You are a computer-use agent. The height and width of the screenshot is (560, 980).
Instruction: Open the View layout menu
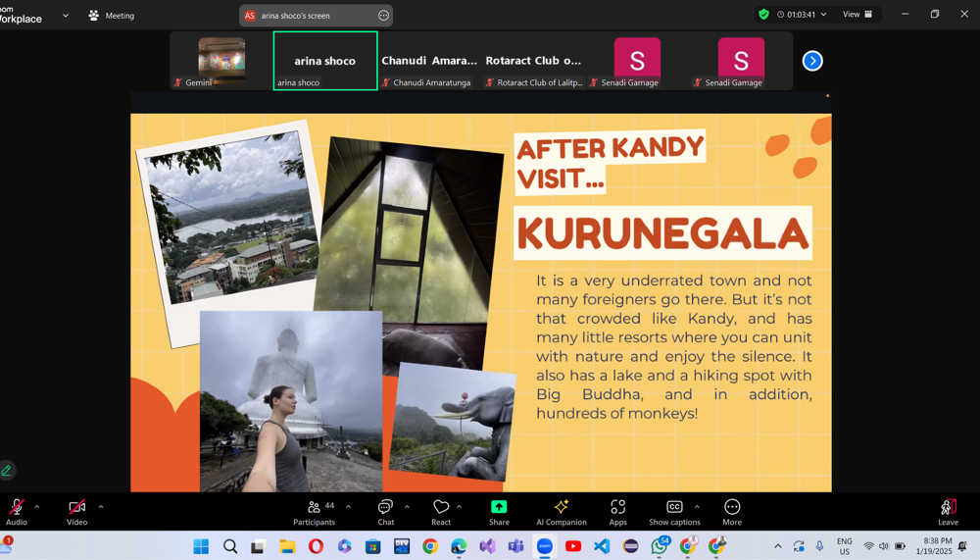[x=857, y=15]
